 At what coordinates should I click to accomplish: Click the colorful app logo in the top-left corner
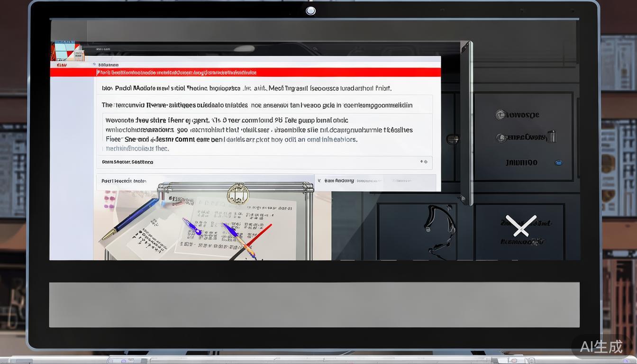67,51
